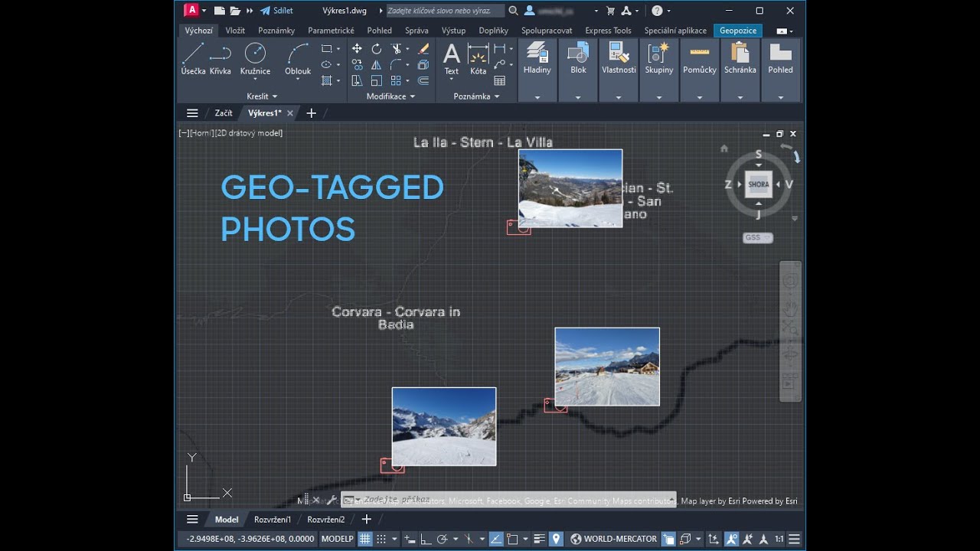Select the top La Villa photo thumbnail
Image resolution: width=980 pixels, height=551 pixels.
click(570, 188)
